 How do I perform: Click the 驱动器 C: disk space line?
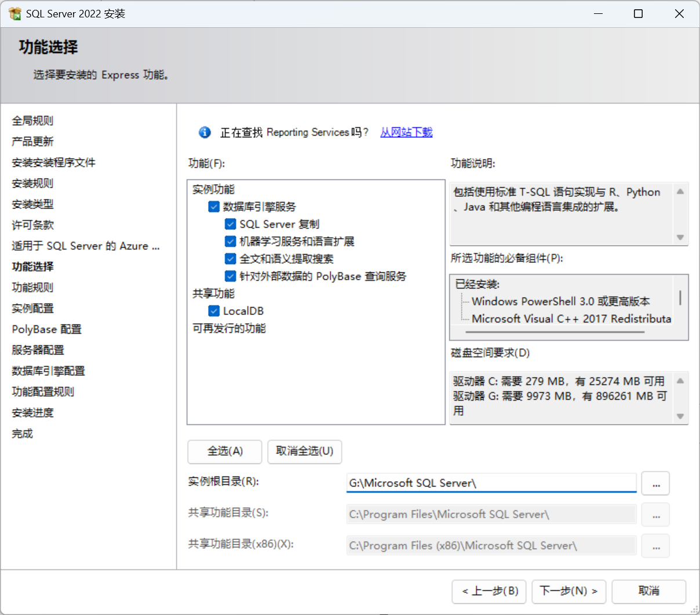559,381
